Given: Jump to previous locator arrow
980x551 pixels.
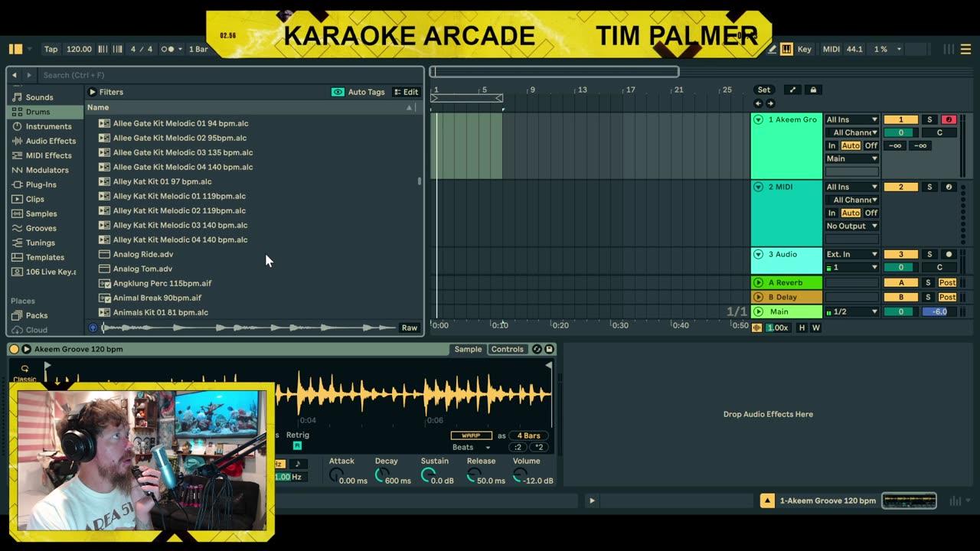Looking at the screenshot, I should (x=758, y=103).
